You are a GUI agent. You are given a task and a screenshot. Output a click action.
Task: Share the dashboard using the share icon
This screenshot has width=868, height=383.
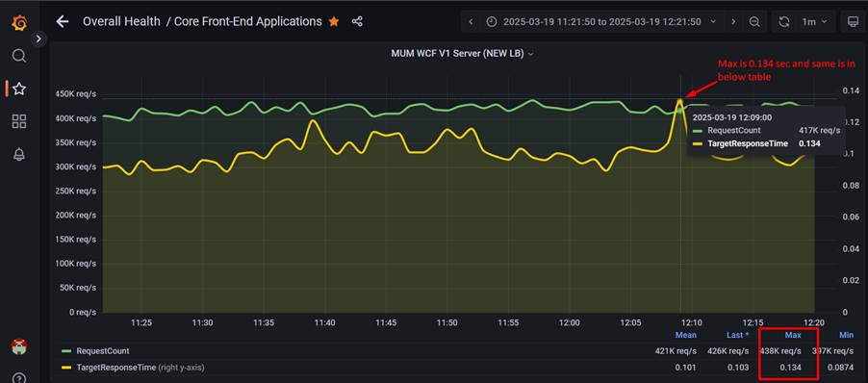click(357, 21)
